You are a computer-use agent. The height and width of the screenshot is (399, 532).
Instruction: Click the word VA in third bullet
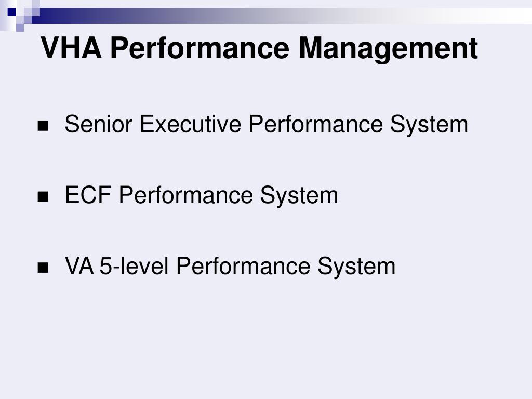point(79,265)
